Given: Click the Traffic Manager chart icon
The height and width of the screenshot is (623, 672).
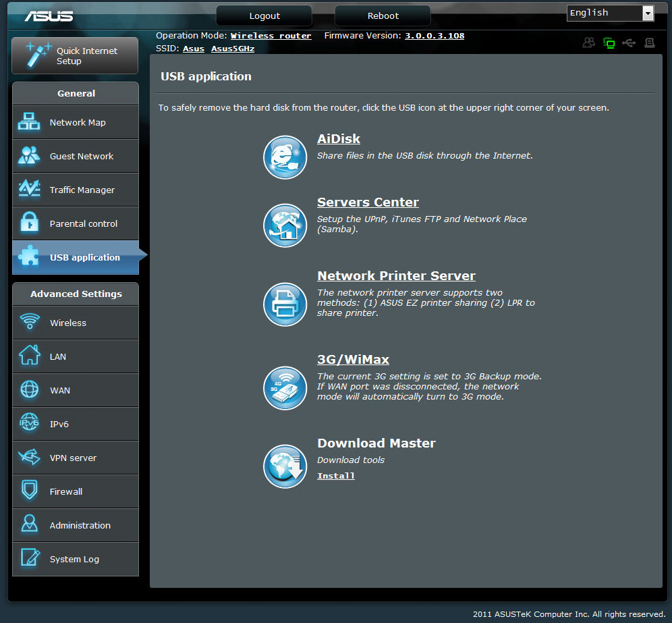Looking at the screenshot, I should (29, 189).
